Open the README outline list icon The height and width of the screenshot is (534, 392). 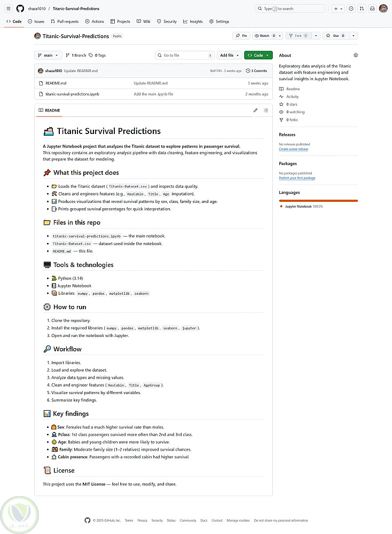(266, 111)
